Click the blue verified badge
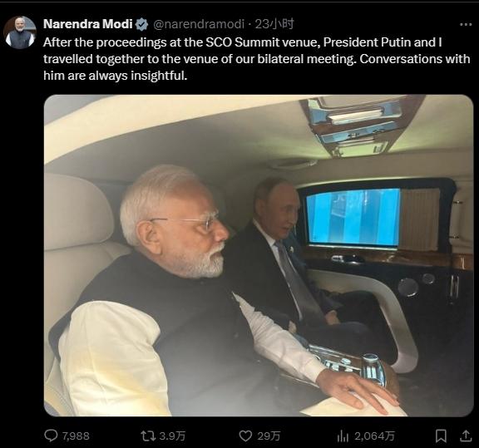 [141, 24]
